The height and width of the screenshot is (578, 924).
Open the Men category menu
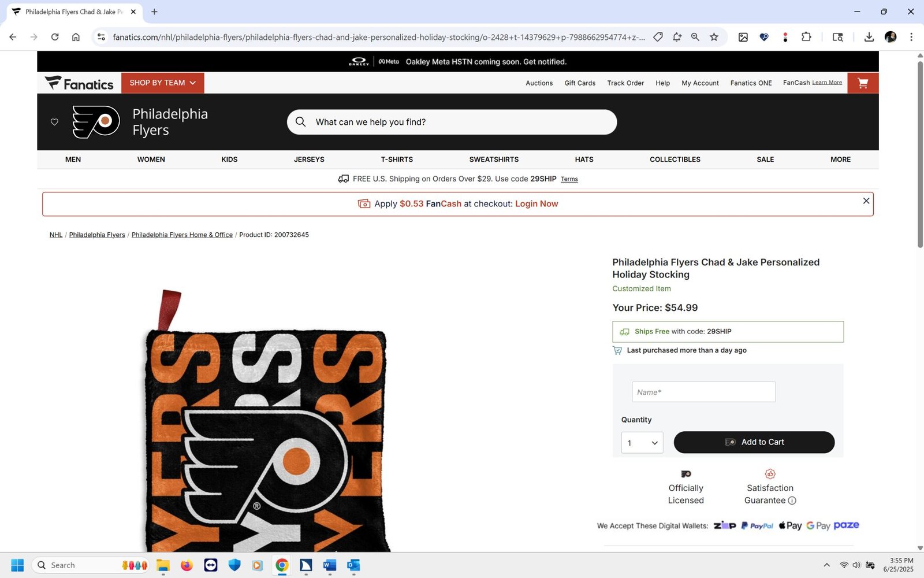[x=73, y=160]
